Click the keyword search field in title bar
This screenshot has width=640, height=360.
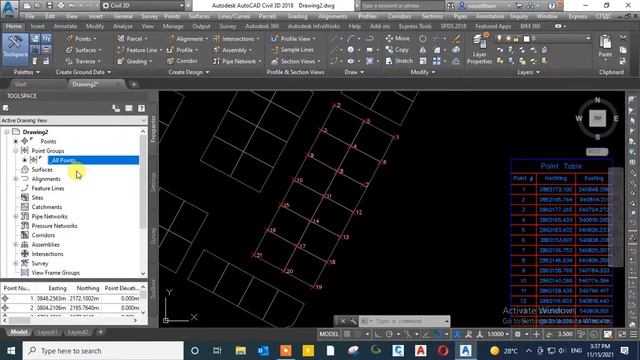pos(402,6)
